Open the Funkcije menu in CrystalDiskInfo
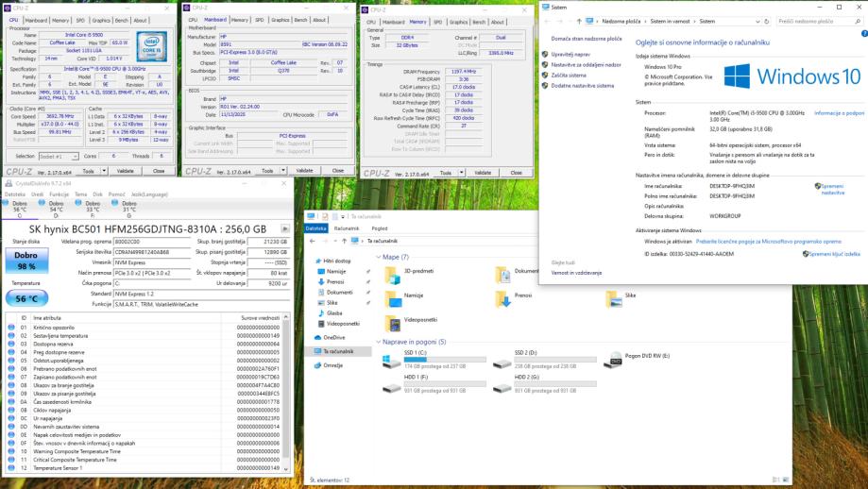 [x=60, y=194]
